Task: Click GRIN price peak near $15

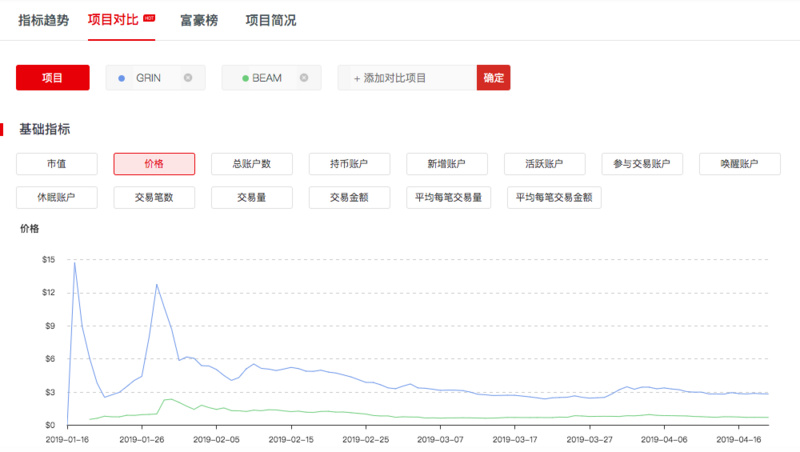Action: coord(75,263)
